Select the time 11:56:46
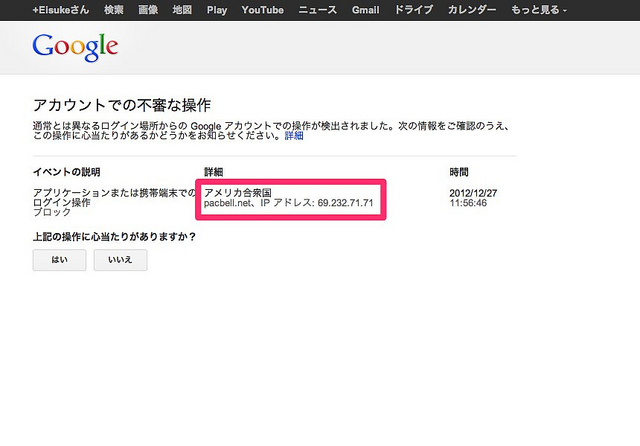Viewport: 640px width, 446px height. [x=468, y=203]
